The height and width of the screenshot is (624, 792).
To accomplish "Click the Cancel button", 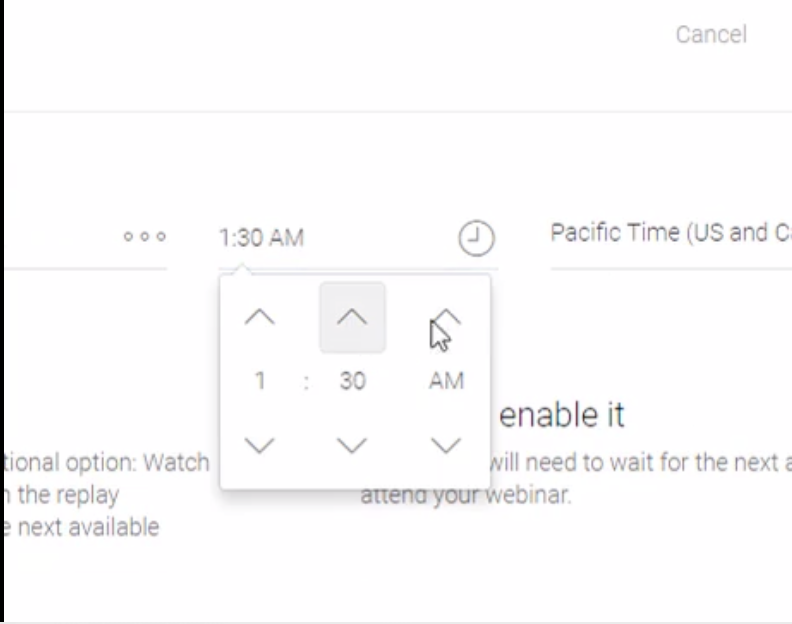I will tap(710, 34).
